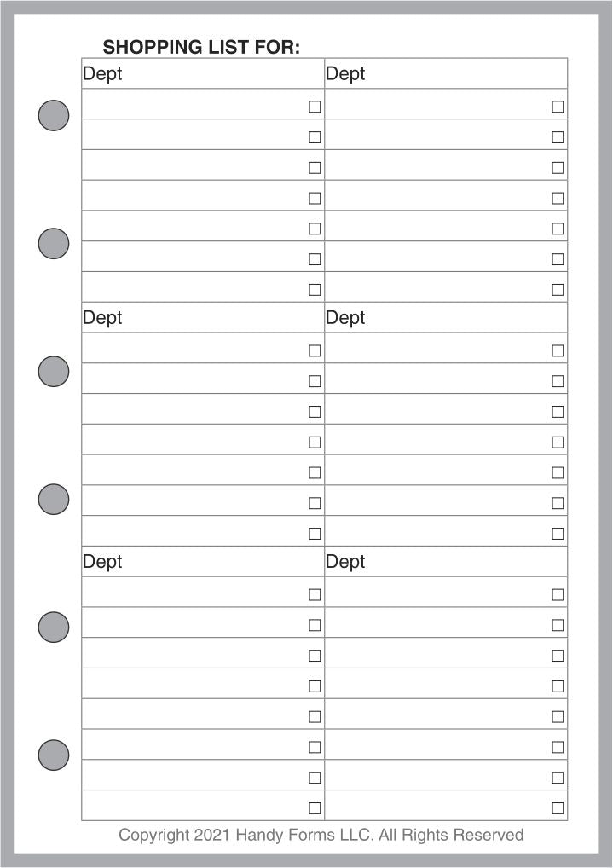Viewport: 613px width, 868px height.
Task: Tick the very last checkbox in bottom-right column
Action: point(558,808)
